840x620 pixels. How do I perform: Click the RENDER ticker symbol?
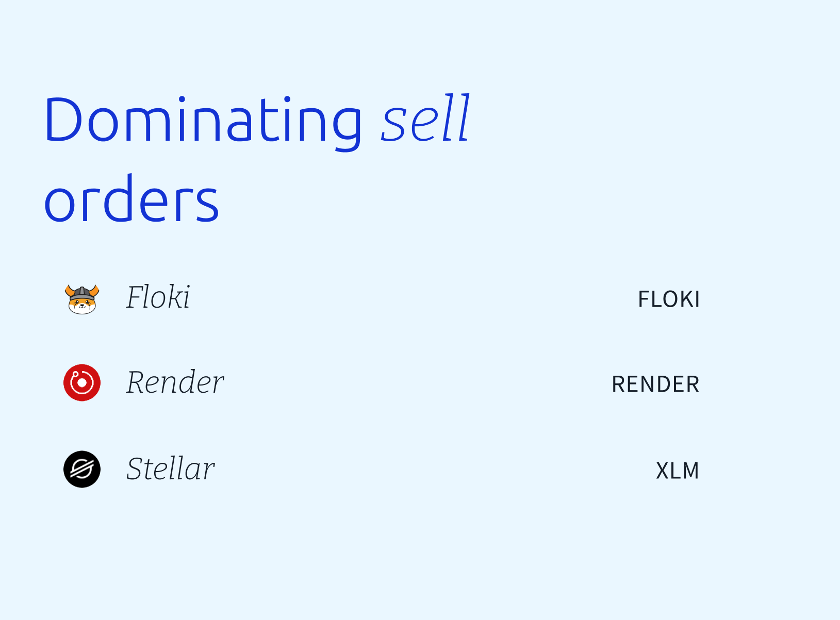[x=655, y=384]
